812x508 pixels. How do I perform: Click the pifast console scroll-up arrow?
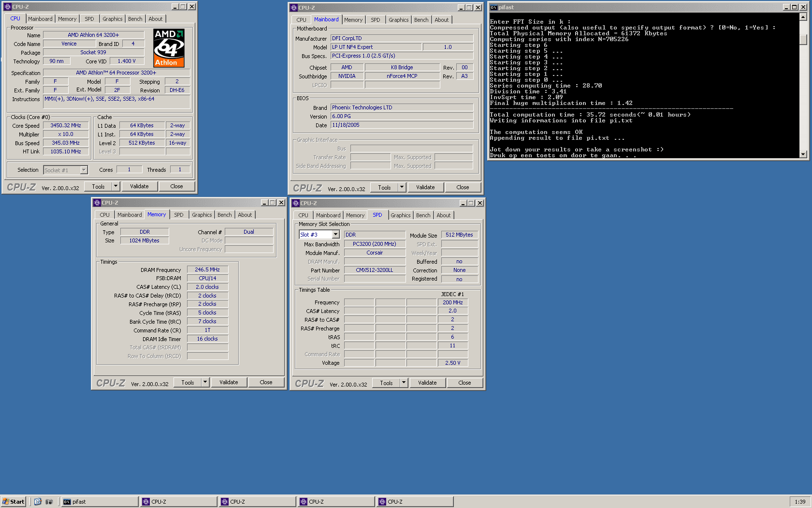pos(803,17)
